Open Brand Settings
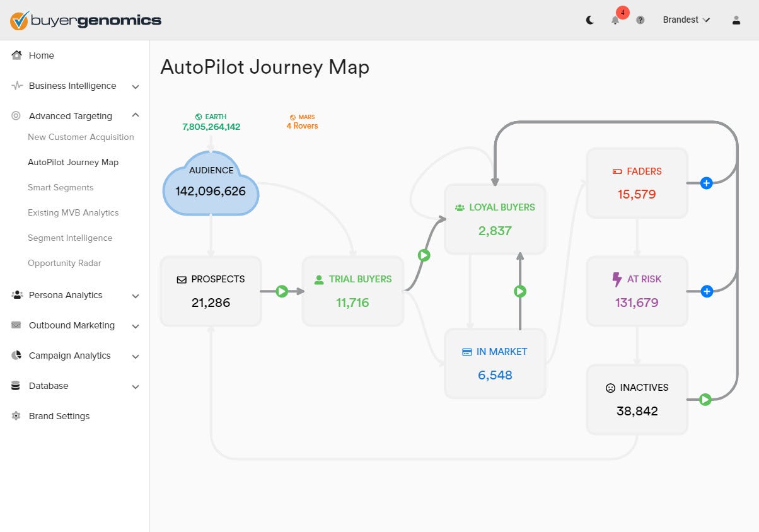 click(x=59, y=416)
